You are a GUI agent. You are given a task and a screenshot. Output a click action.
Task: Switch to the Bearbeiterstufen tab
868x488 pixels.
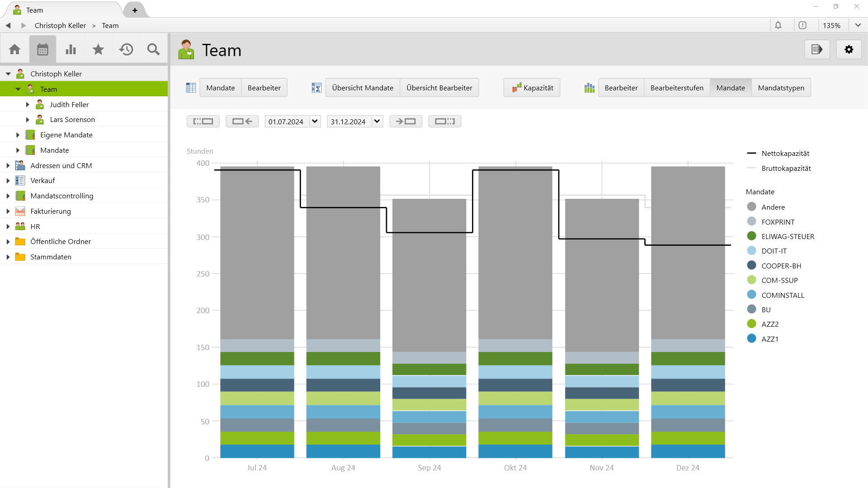coord(676,87)
